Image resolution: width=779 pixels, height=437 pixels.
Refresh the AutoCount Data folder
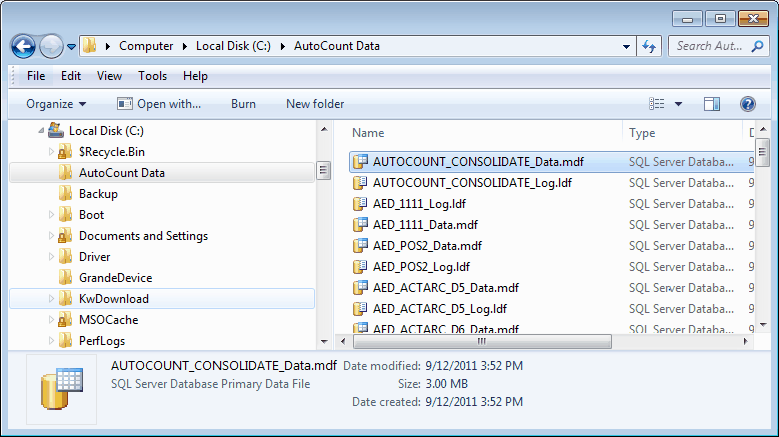point(649,46)
